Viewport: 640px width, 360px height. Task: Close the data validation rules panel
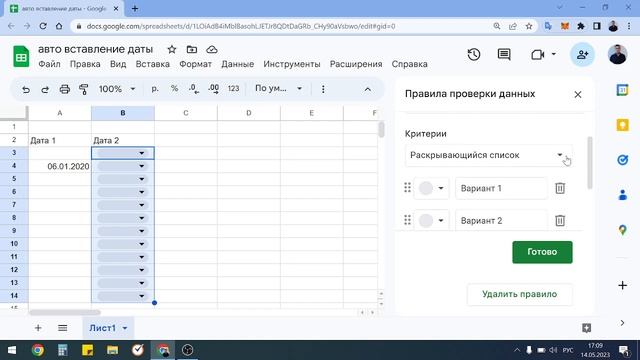(x=578, y=95)
